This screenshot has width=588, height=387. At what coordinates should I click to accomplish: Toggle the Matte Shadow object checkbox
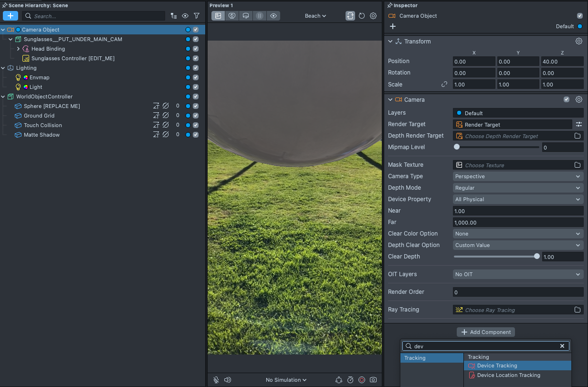tap(196, 135)
